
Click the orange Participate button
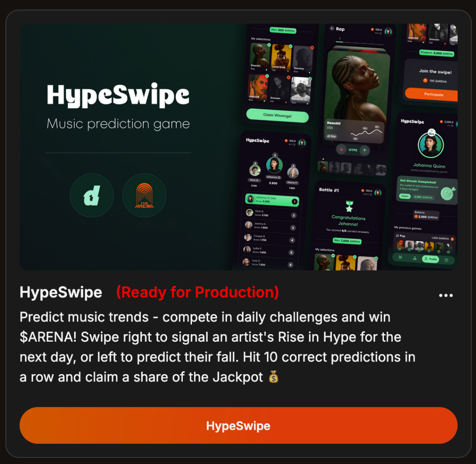point(431,94)
